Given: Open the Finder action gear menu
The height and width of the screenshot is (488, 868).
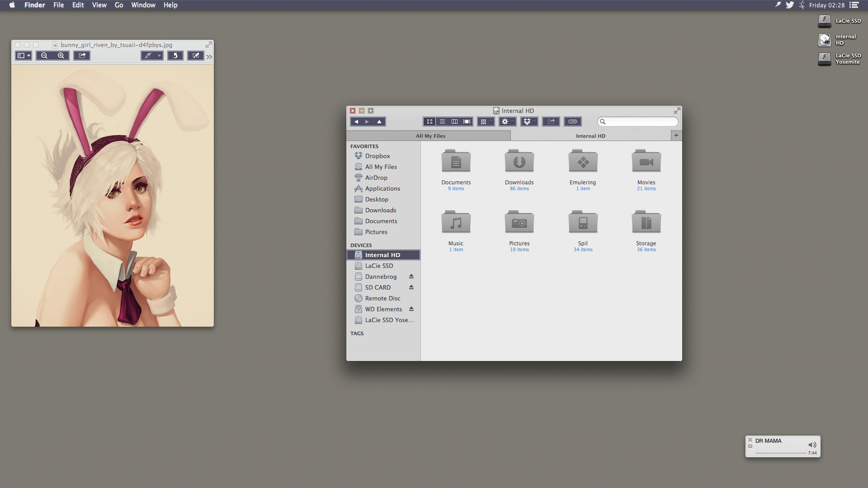Looking at the screenshot, I should pos(508,122).
